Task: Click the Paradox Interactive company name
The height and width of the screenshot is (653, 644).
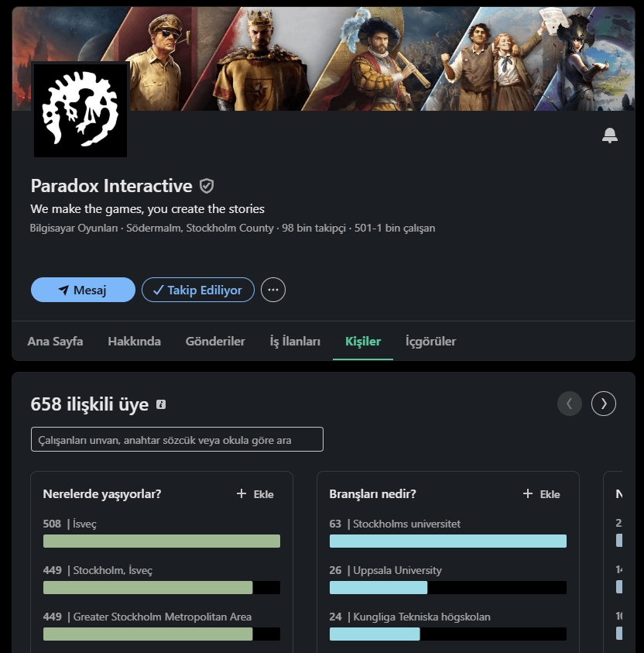Action: point(111,186)
